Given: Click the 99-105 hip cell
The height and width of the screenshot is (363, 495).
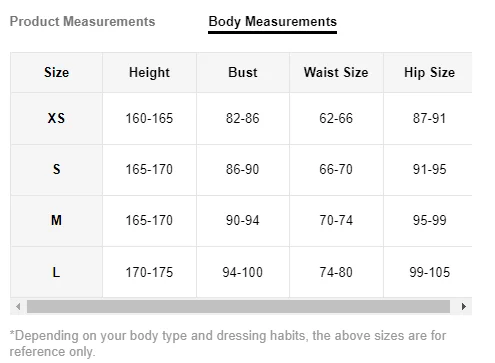Looking at the screenshot, I should (x=429, y=272).
